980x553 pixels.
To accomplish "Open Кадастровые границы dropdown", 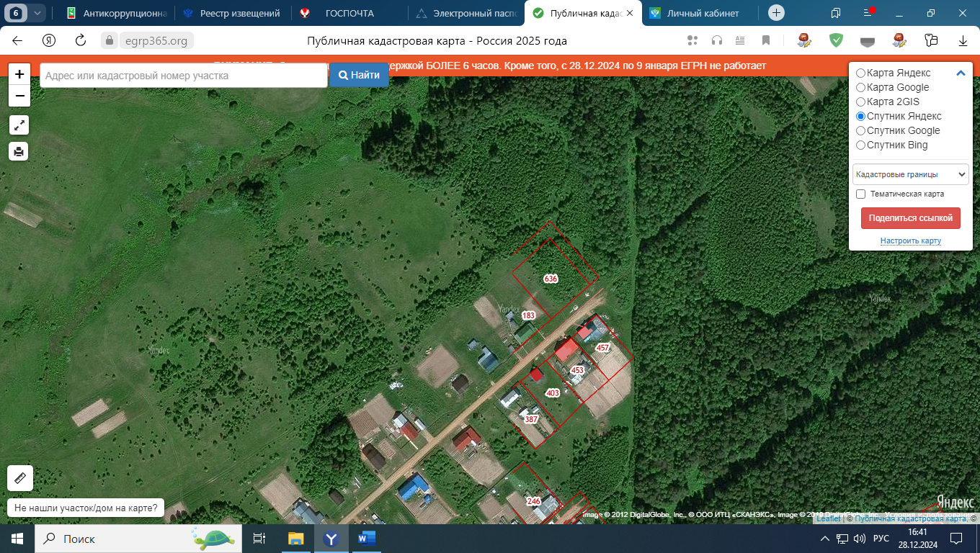I will 911,174.
